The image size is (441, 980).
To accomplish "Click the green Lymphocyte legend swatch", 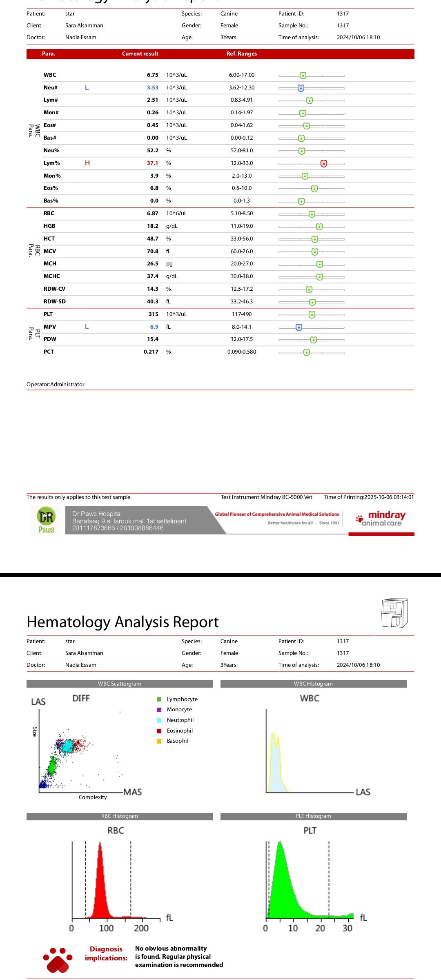I will pos(159,699).
